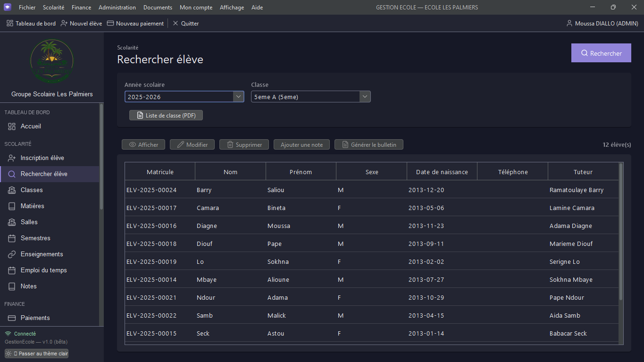
Task: Open Enseignements sidebar page
Action: tap(50, 254)
